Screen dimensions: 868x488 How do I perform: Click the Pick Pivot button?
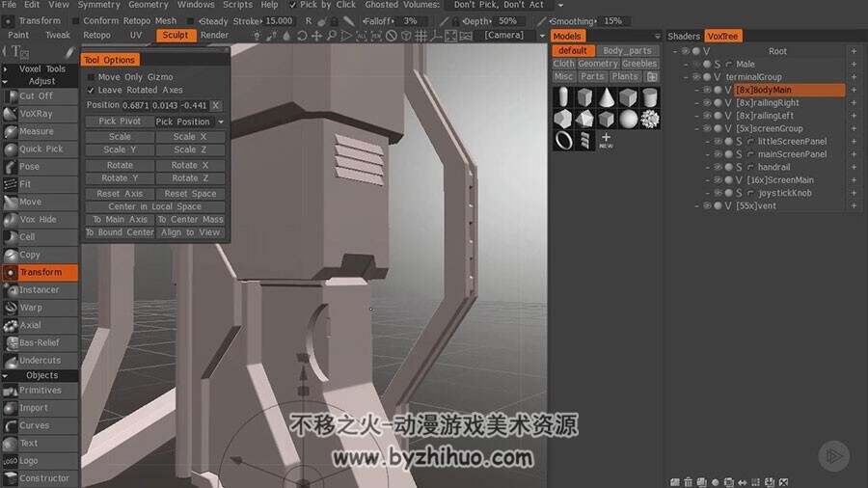pyautogui.click(x=120, y=122)
